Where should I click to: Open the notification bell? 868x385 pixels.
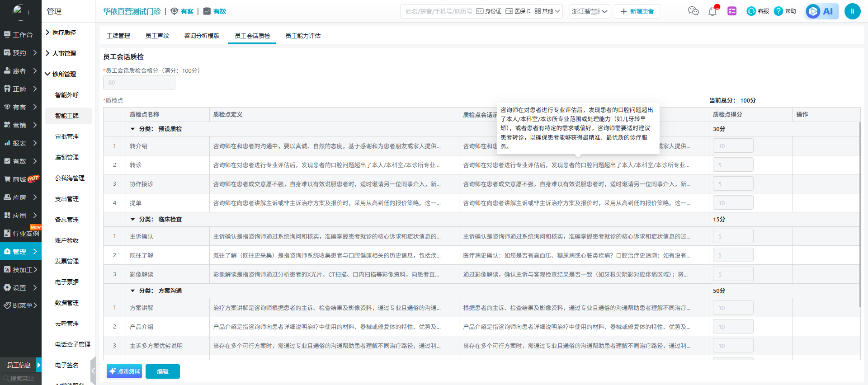(712, 11)
